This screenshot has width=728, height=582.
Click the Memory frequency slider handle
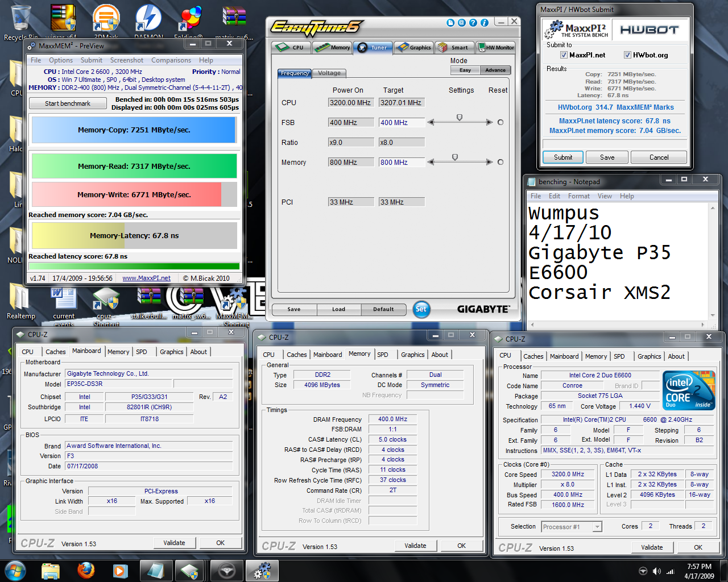(455, 157)
